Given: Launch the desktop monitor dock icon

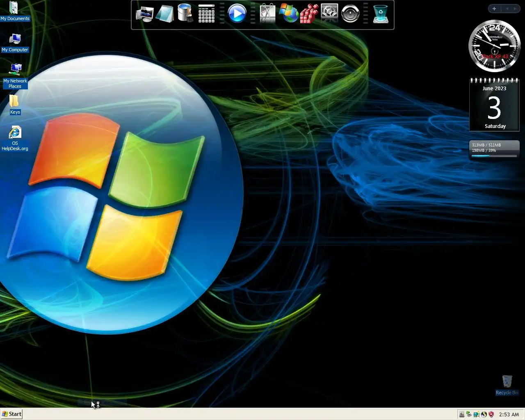Looking at the screenshot, I should (144, 14).
